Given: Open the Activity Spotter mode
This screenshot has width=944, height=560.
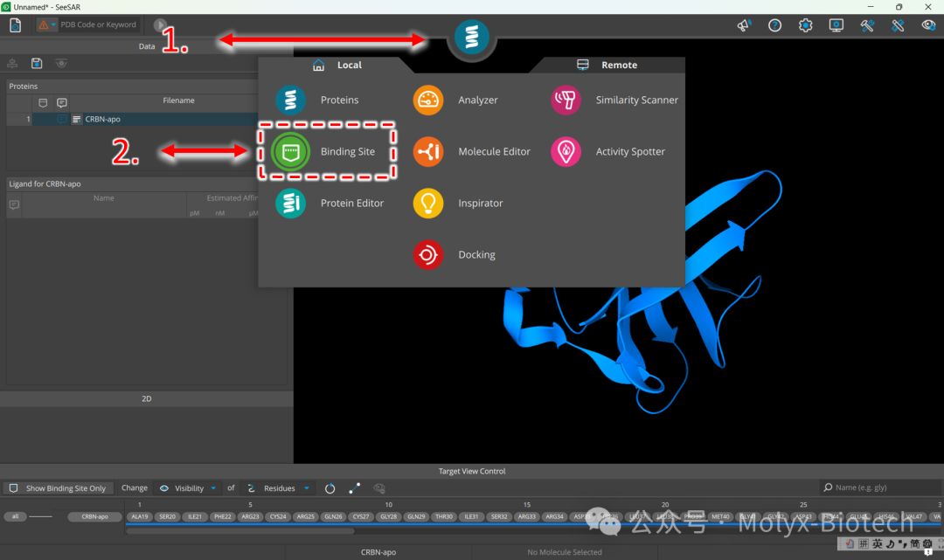Looking at the screenshot, I should coord(608,152).
